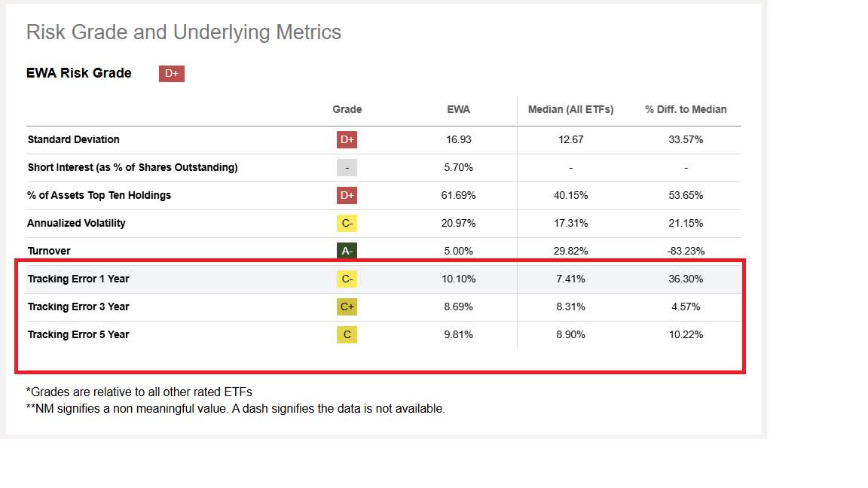Click the Standard Deviation D+ grade badge

pos(347,139)
